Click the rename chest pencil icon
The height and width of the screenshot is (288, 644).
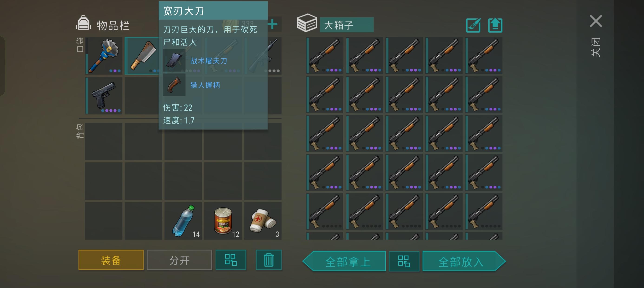473,25
